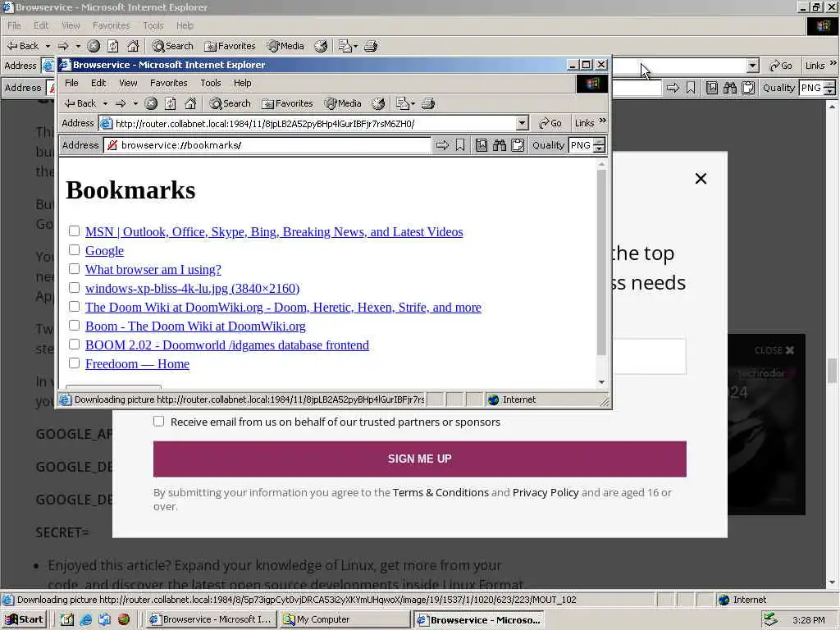Click Print icon in front window toolbar
Viewport: 840px width, 630px height.
tap(427, 103)
